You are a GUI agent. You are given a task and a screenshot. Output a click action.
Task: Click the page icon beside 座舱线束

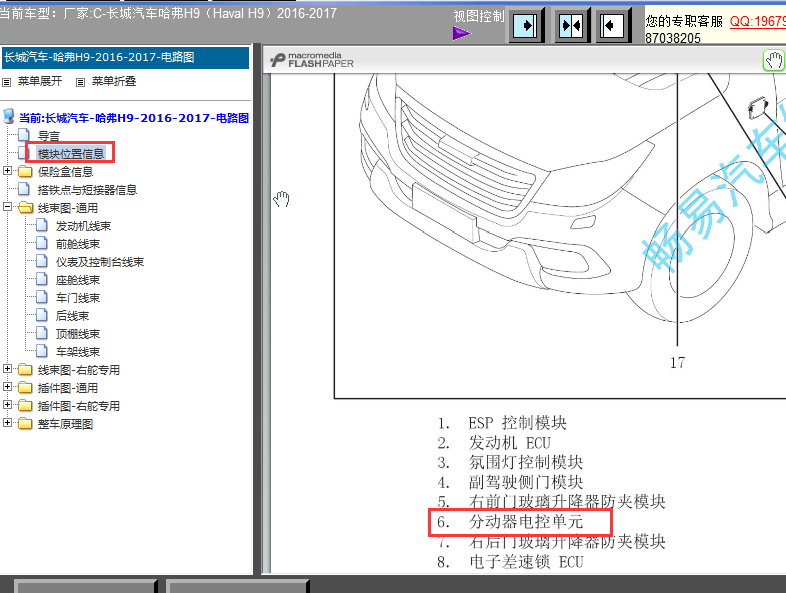pos(42,279)
